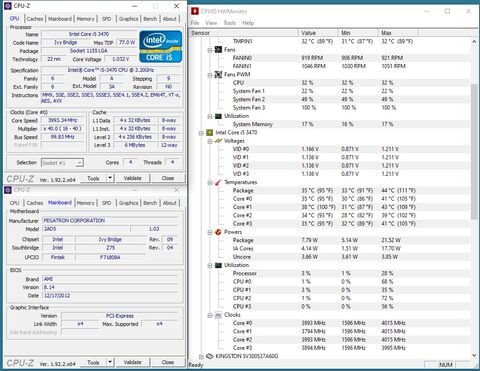Collapse the Fans tree node
This screenshot has height=371, width=480.
[x=210, y=50]
